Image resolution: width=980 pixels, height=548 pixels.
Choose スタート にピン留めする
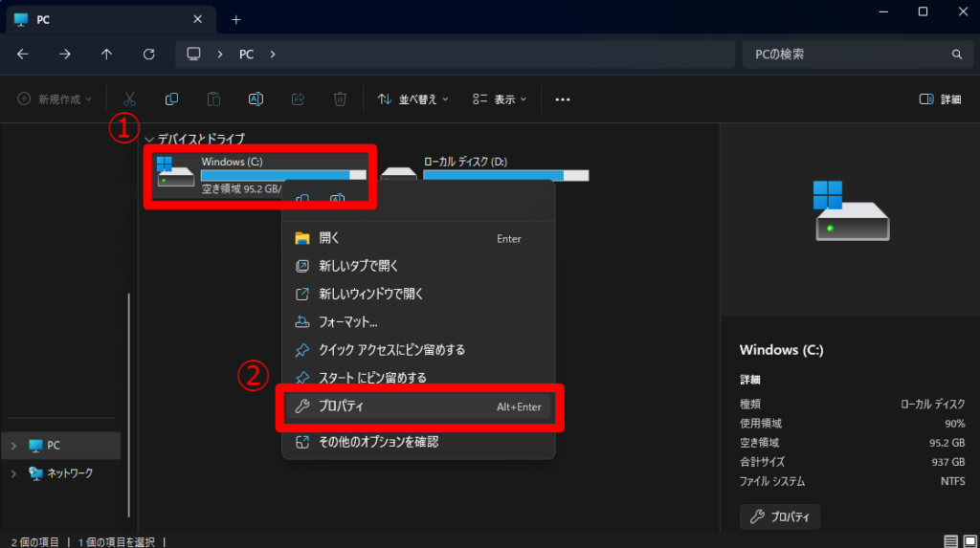pyautogui.click(x=418, y=378)
